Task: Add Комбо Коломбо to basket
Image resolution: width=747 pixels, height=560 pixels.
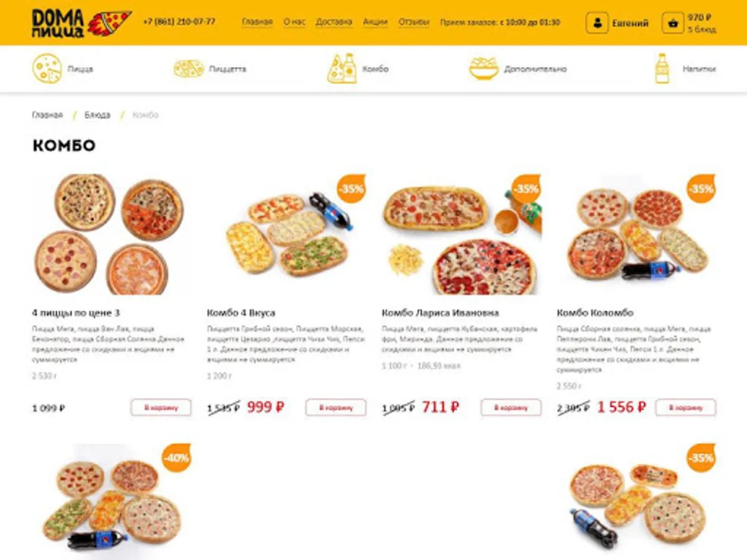Action: (x=686, y=408)
